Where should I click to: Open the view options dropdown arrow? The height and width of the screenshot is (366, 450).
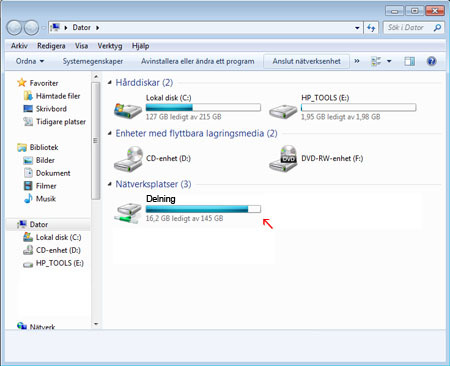point(389,61)
